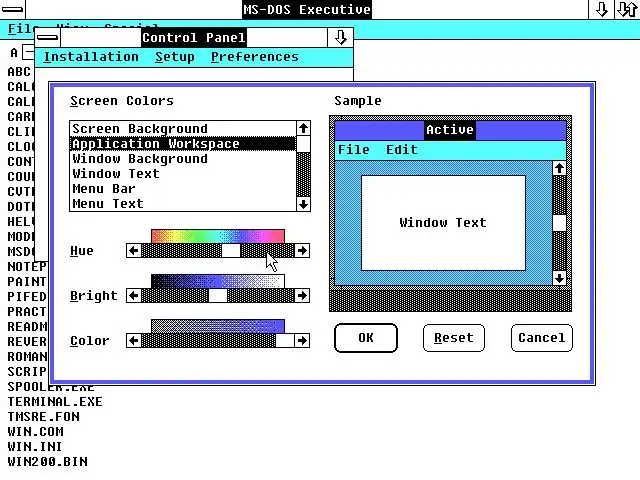Select WIN200.BIN in MS-DOS Executive
Viewport: 640px width, 480px height.
(47, 462)
